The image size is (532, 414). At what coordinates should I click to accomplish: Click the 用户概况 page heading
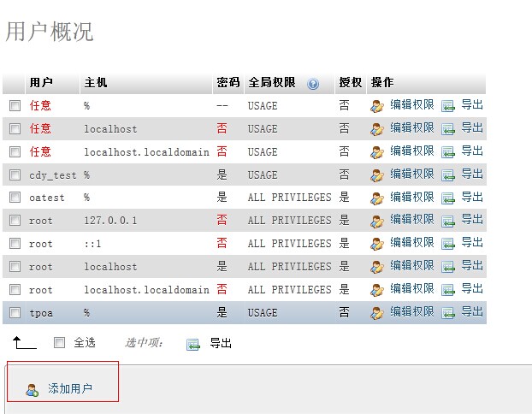pos(50,32)
